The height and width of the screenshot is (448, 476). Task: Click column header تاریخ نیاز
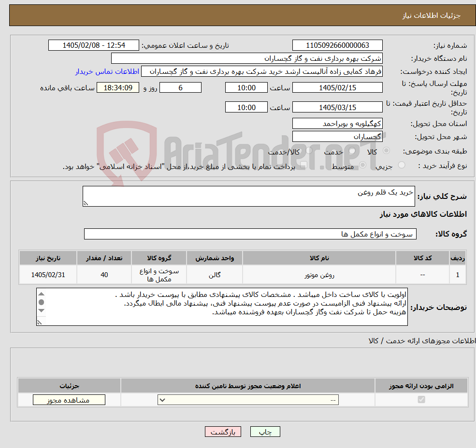tap(48, 258)
